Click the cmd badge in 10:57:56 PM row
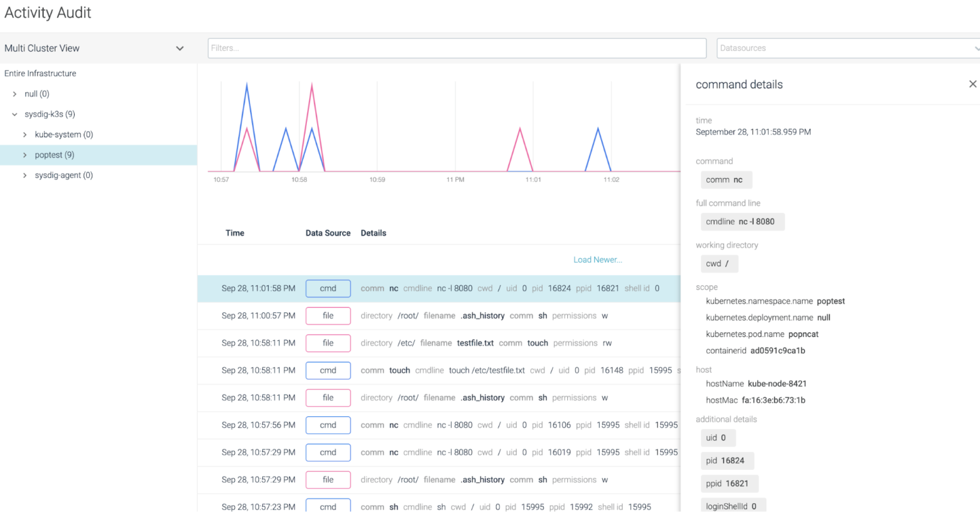This screenshot has width=980, height=512. (328, 425)
